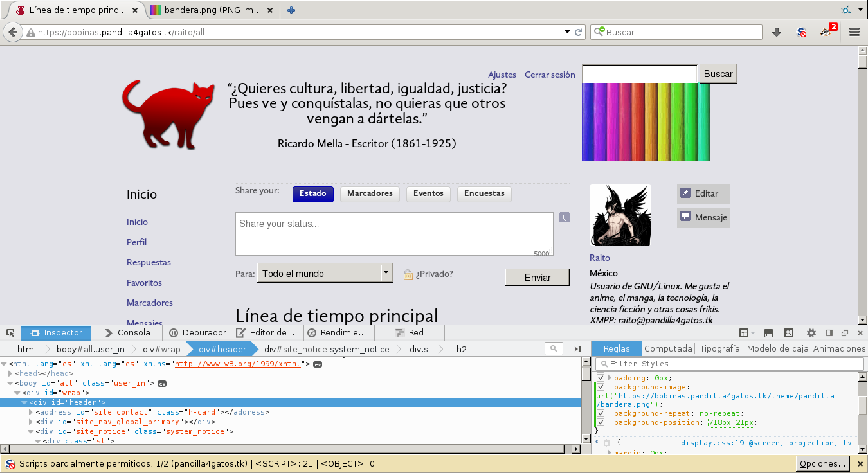Click the attach file paperclip icon
Screen dimensions: 868x473
point(564,217)
